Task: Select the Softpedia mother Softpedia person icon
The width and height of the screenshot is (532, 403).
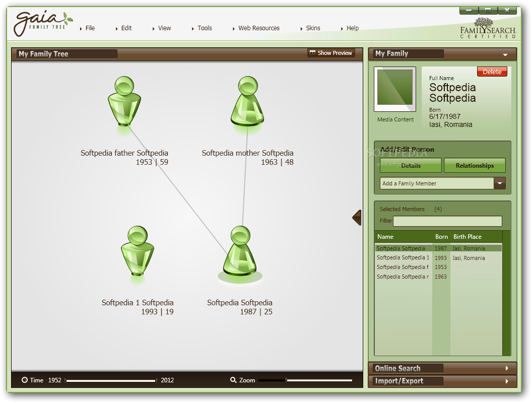Action: (x=247, y=101)
